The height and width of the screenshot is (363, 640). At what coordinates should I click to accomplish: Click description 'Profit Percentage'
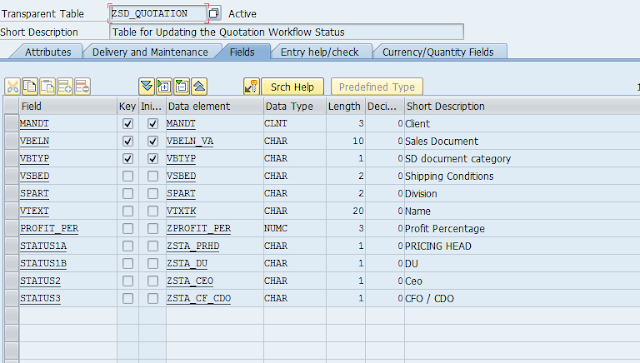(444, 229)
